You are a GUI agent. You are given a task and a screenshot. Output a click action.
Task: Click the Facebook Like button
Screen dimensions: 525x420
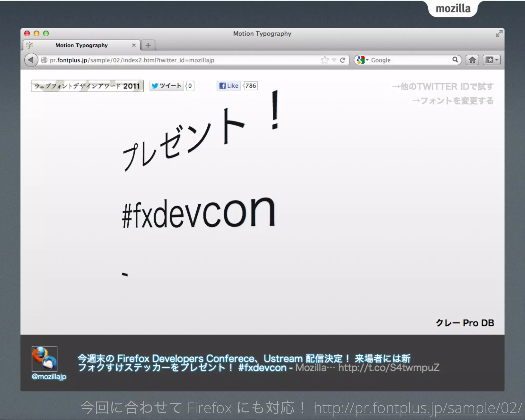pyautogui.click(x=229, y=86)
